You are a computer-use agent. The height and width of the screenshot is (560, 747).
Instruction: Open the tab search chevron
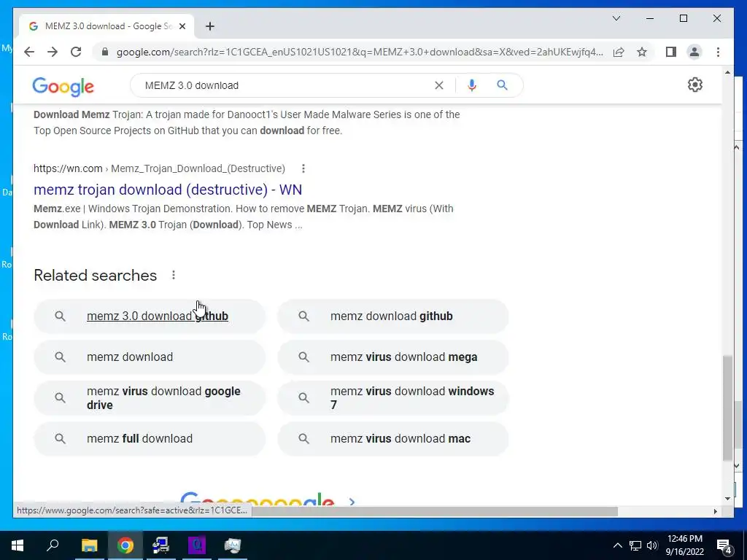[616, 18]
